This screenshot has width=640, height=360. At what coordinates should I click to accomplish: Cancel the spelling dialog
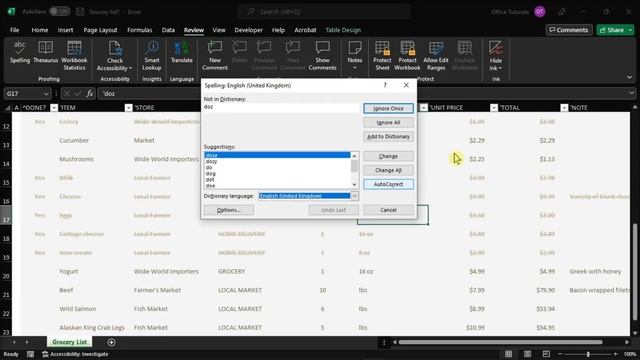tap(388, 210)
